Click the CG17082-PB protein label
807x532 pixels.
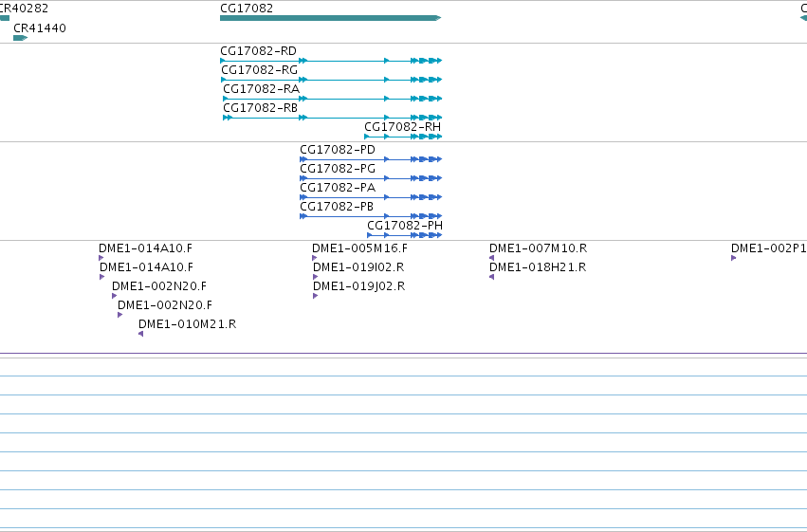tap(337, 207)
